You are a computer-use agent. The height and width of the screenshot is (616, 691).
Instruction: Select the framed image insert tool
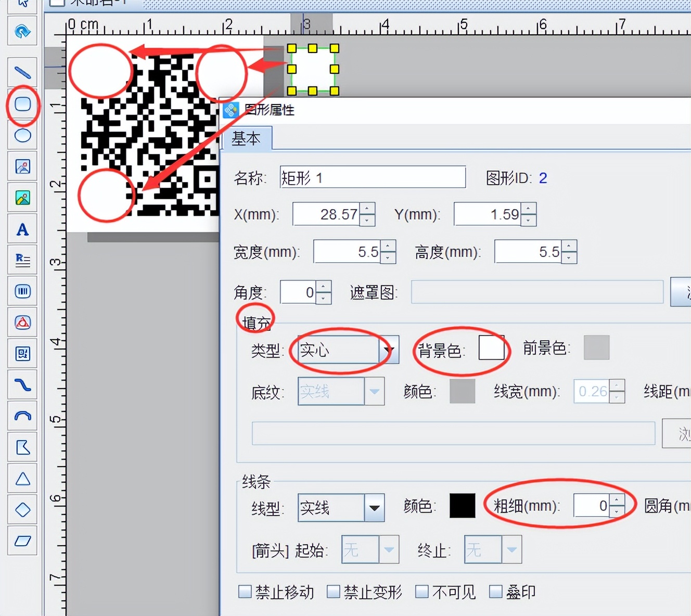22,166
